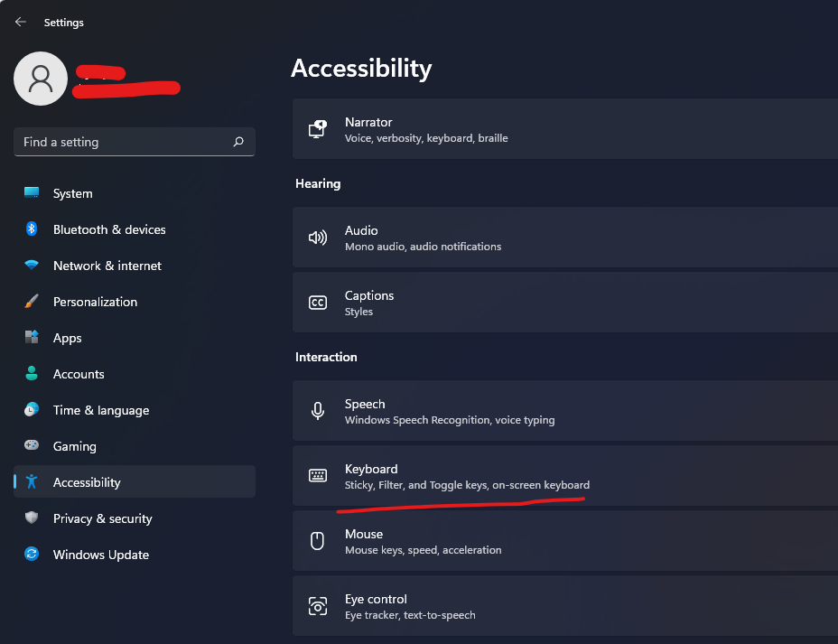The image size is (838, 644).
Task: Click the search magnifier icon
Action: (x=238, y=142)
